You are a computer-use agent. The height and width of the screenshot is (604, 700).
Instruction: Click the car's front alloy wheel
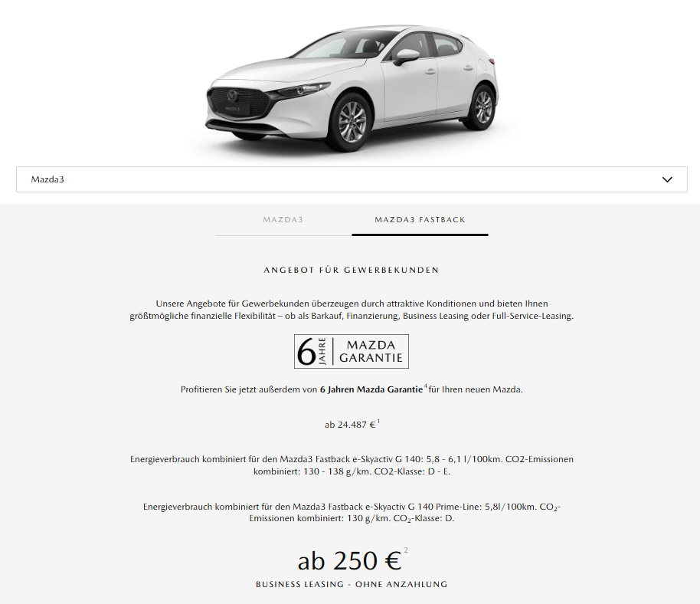pos(352,122)
